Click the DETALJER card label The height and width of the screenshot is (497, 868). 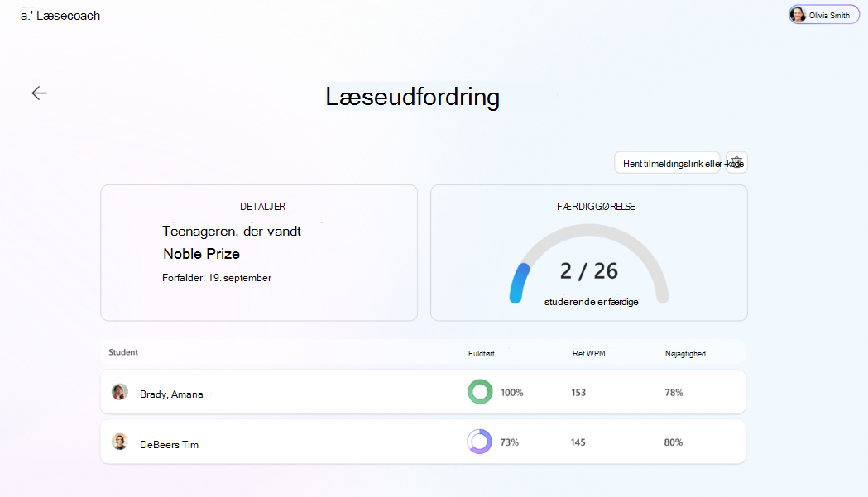pyautogui.click(x=262, y=207)
